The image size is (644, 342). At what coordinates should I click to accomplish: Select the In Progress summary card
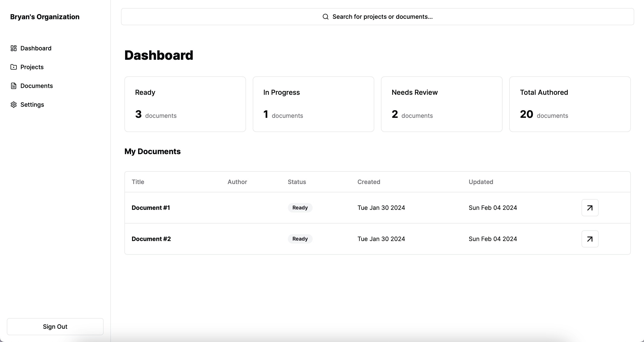click(313, 104)
